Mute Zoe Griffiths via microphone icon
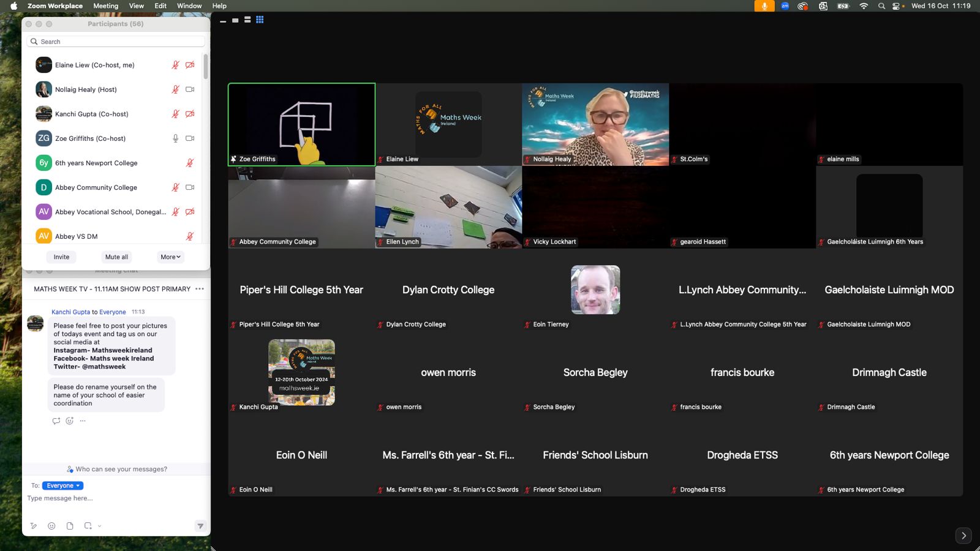Screen dimensions: 980x551 (x=175, y=138)
